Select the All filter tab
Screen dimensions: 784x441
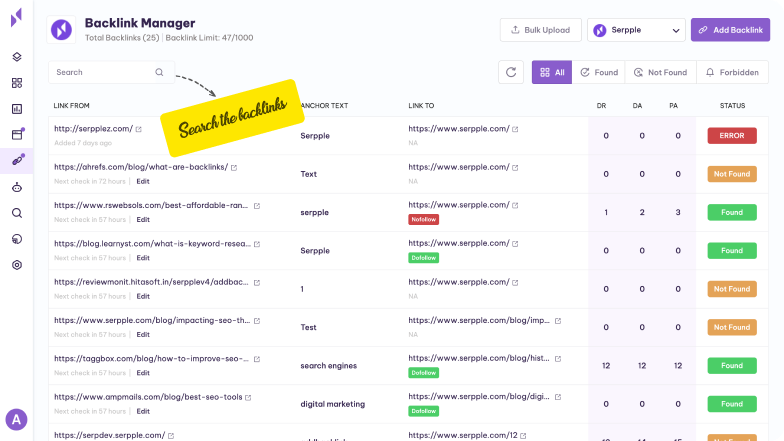click(x=552, y=72)
